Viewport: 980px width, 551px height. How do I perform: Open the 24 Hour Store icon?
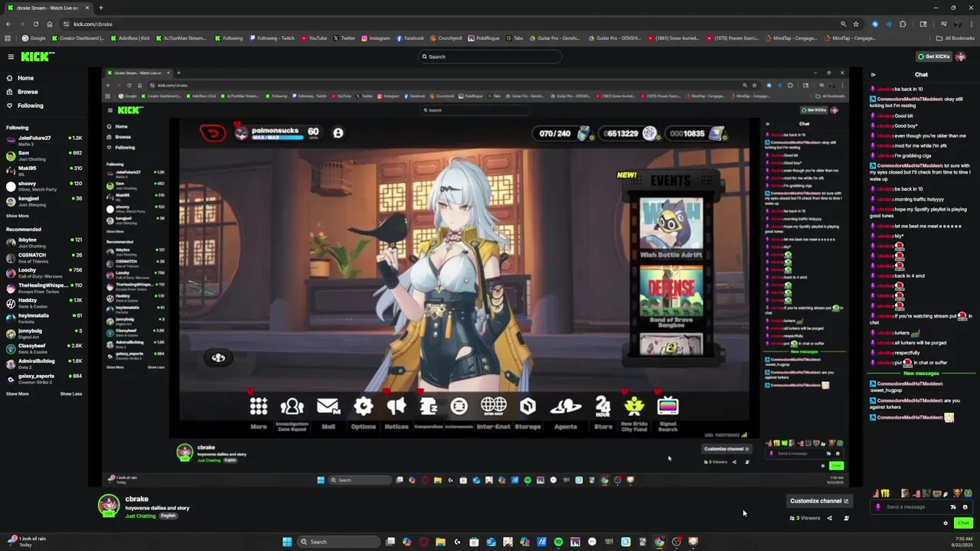coord(603,406)
